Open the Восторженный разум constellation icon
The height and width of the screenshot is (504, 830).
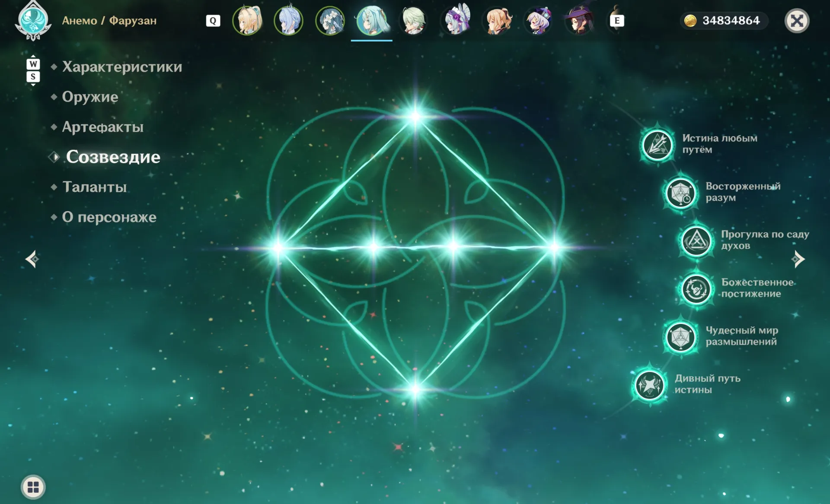pyautogui.click(x=680, y=193)
